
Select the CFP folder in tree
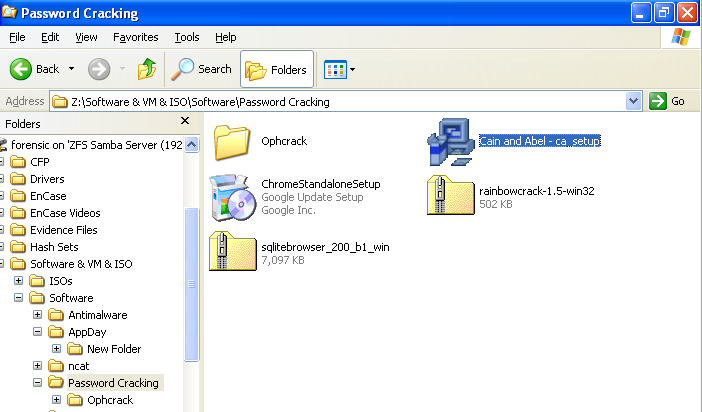click(x=39, y=162)
